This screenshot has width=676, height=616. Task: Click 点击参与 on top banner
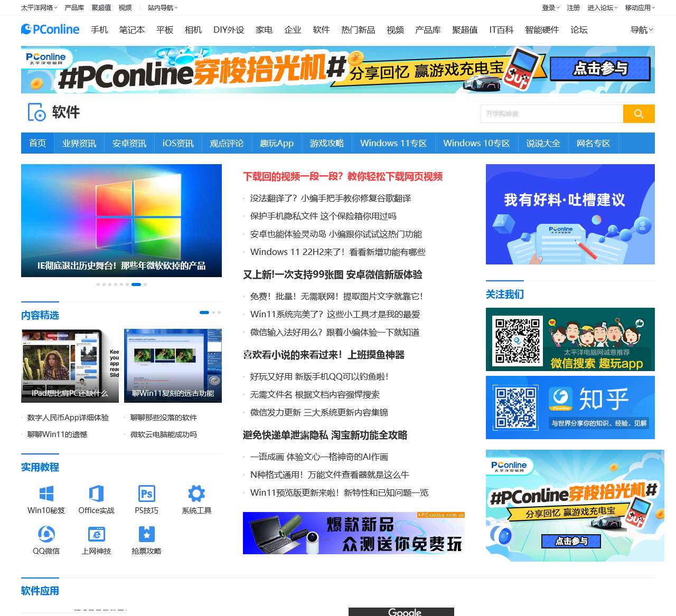600,69
